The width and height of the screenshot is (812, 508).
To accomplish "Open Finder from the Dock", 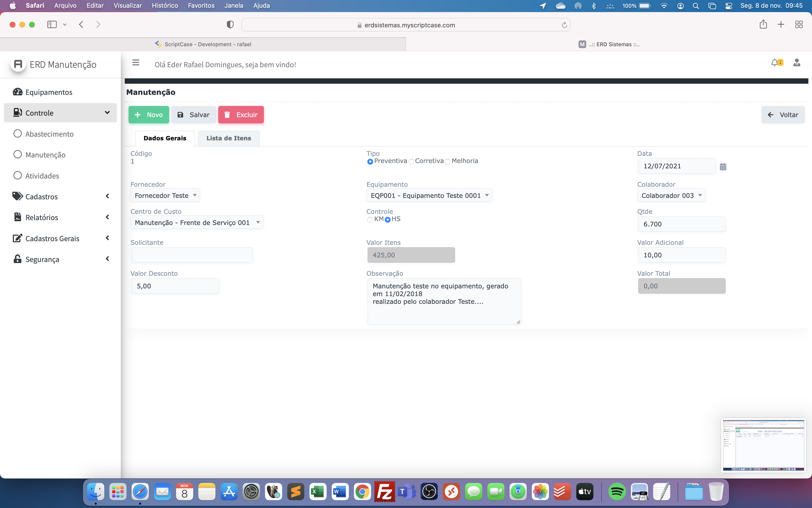I will 96,492.
